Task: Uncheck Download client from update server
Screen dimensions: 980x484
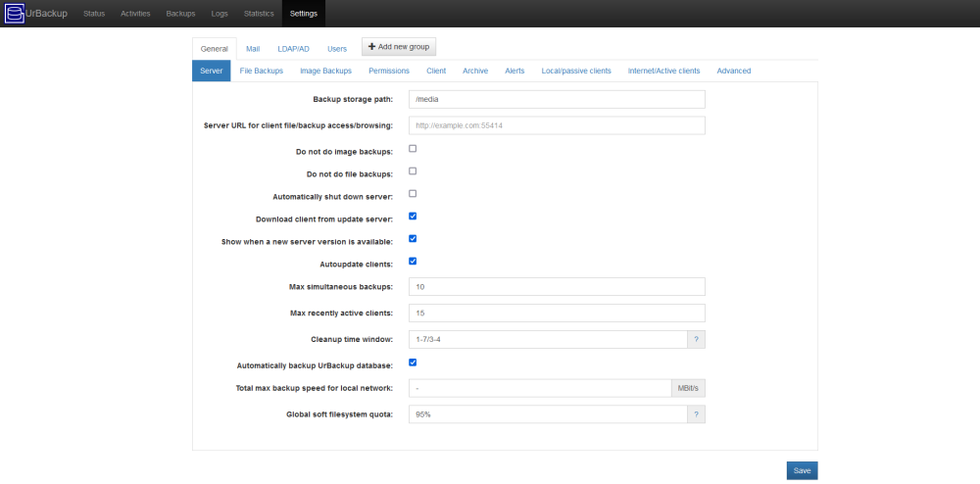Action: 413,217
